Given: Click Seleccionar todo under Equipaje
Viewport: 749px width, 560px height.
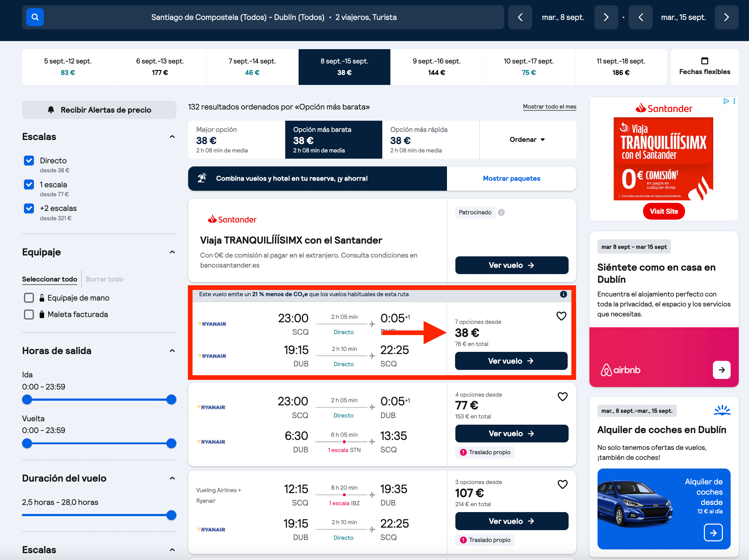Looking at the screenshot, I should (x=49, y=279).
